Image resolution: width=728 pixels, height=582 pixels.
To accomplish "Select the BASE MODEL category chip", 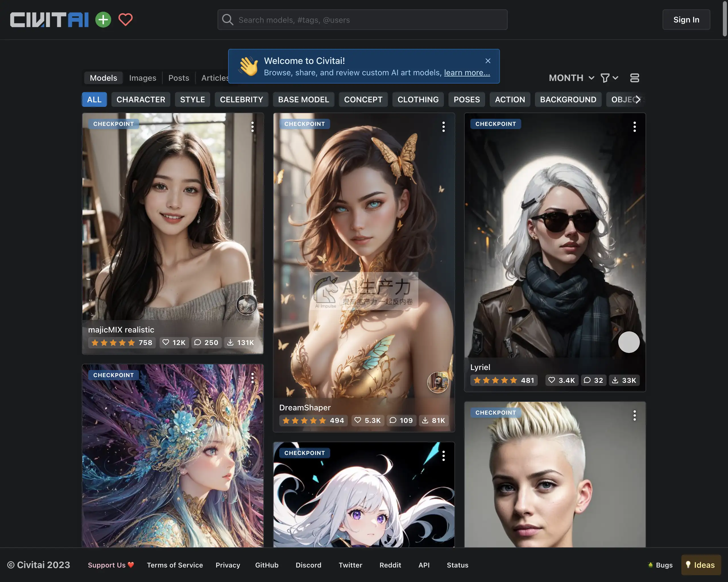I will pyautogui.click(x=303, y=99).
